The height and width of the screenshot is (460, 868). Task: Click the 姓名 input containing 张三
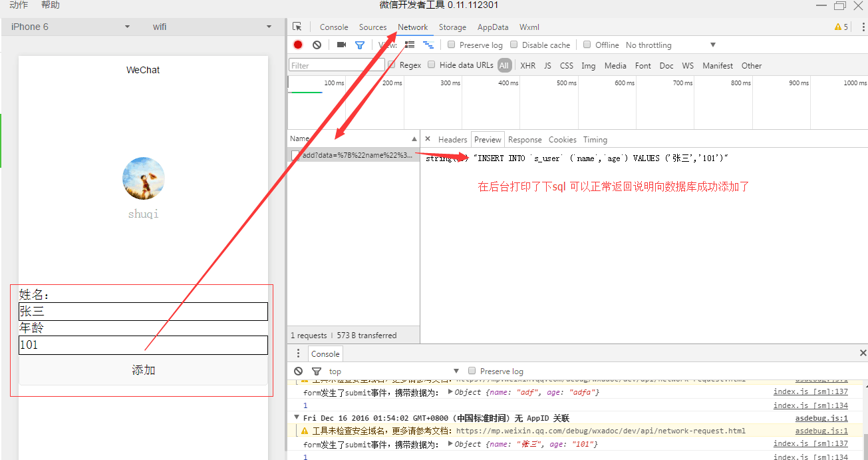tap(143, 312)
